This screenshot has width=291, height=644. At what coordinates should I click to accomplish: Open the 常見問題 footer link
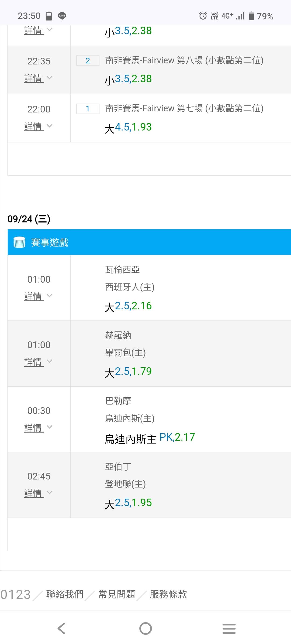(x=117, y=594)
